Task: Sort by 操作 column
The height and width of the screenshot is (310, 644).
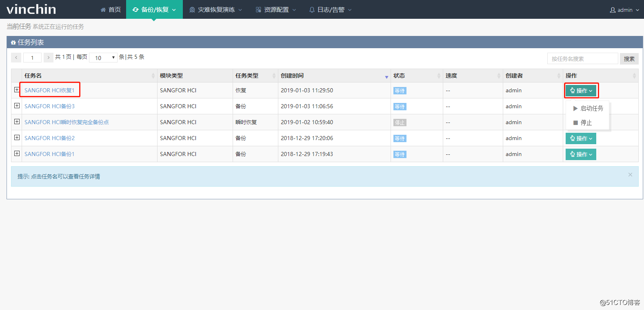Action: pos(600,76)
